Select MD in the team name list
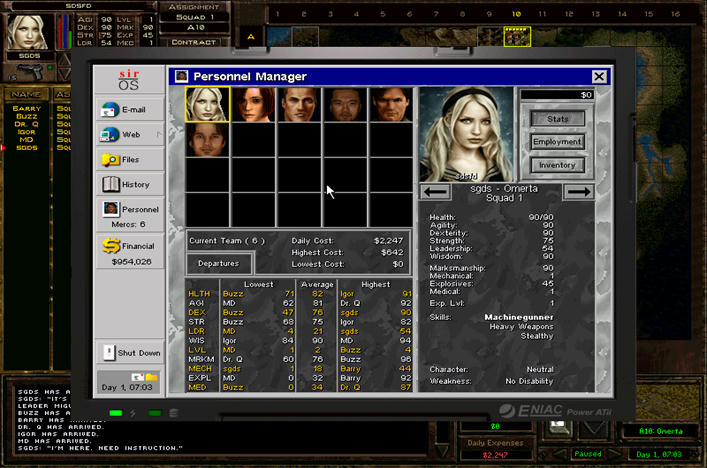This screenshot has height=468, width=707. coord(26,140)
